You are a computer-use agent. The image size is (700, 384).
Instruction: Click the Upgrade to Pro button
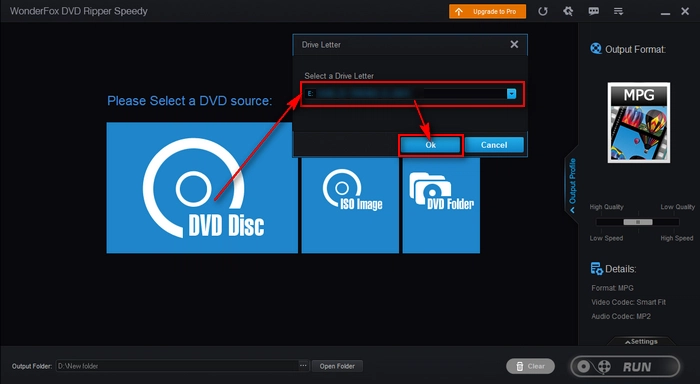[487, 12]
